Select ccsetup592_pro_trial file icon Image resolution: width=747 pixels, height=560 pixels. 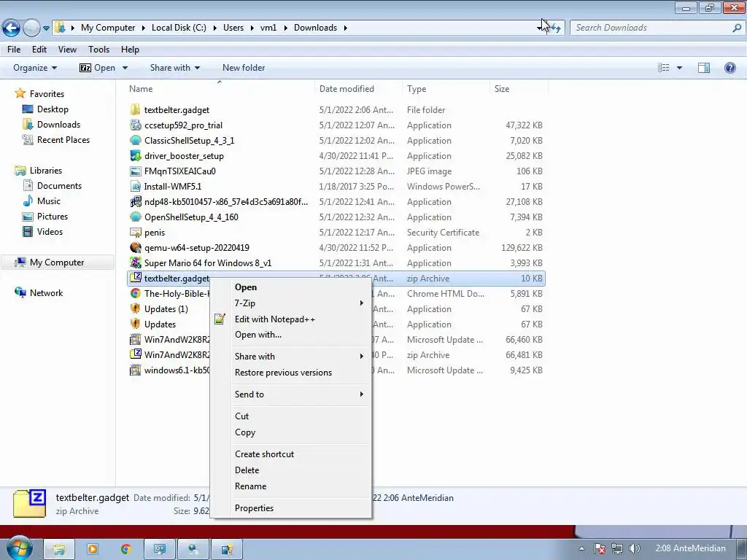(x=135, y=125)
